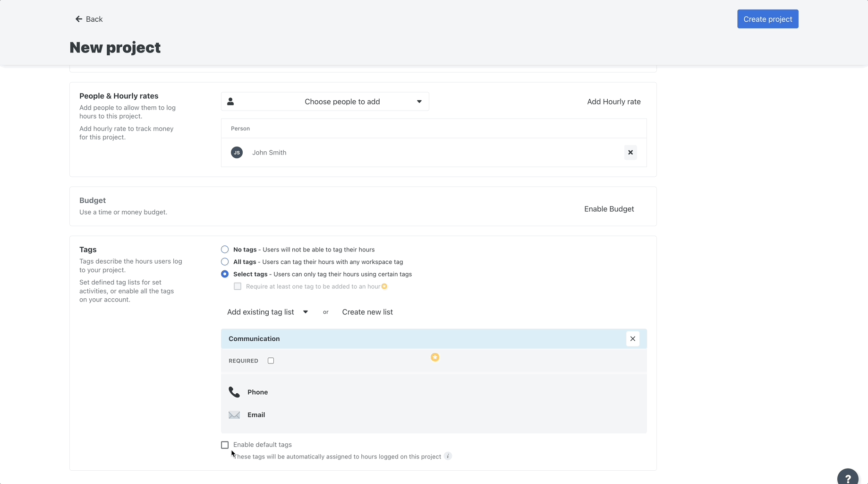Click 'Enable Budget'
The image size is (868, 484).
pos(609,208)
